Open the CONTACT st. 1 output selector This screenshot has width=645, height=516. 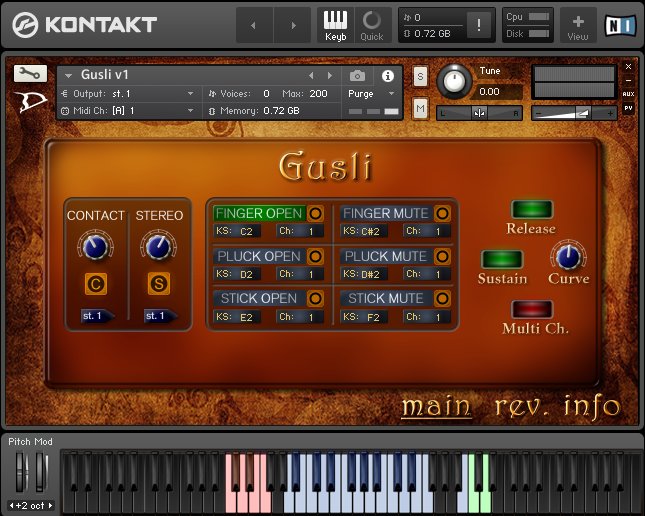coord(97,316)
